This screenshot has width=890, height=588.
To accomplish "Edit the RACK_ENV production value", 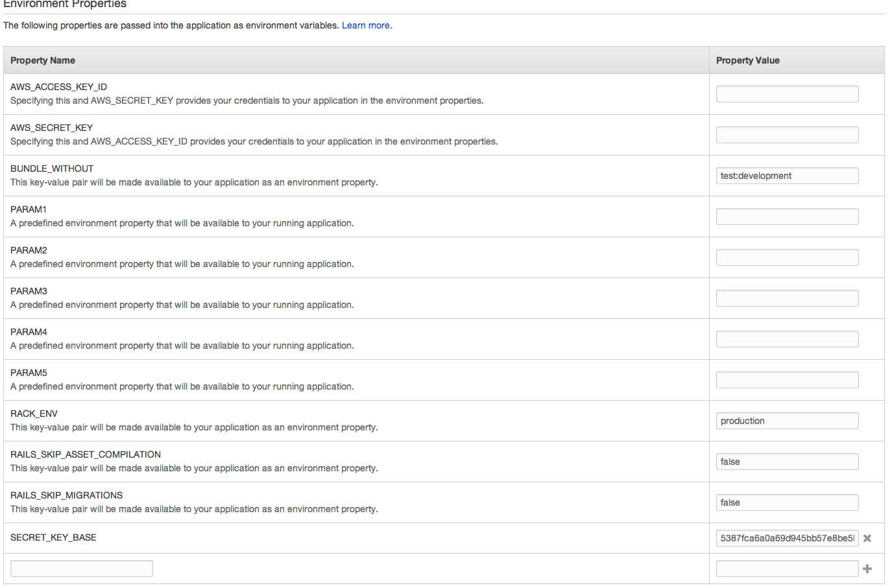I will (787, 421).
